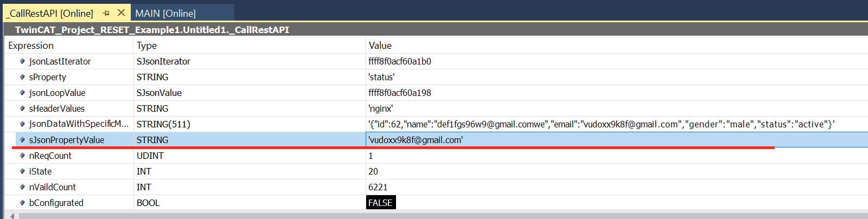The height and width of the screenshot is (219, 868).
Task: Click the SJsonValue type cell
Action: pos(159,93)
